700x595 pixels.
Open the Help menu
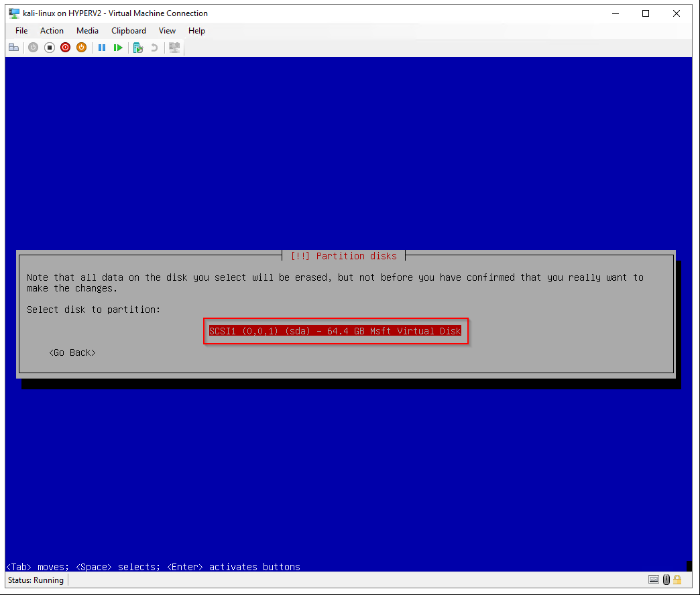(196, 31)
